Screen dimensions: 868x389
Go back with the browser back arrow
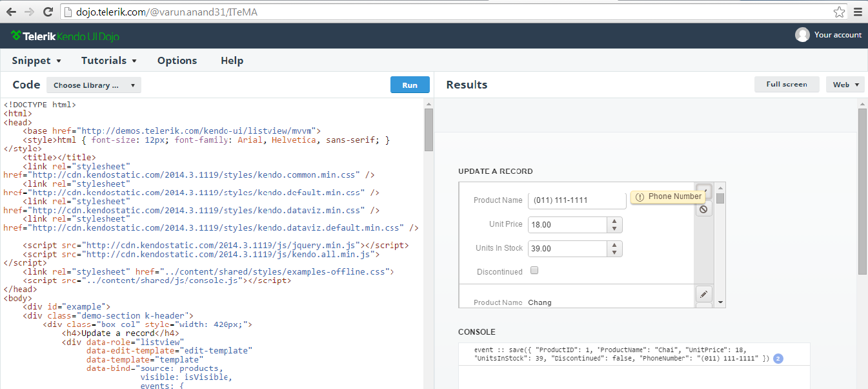(x=11, y=12)
